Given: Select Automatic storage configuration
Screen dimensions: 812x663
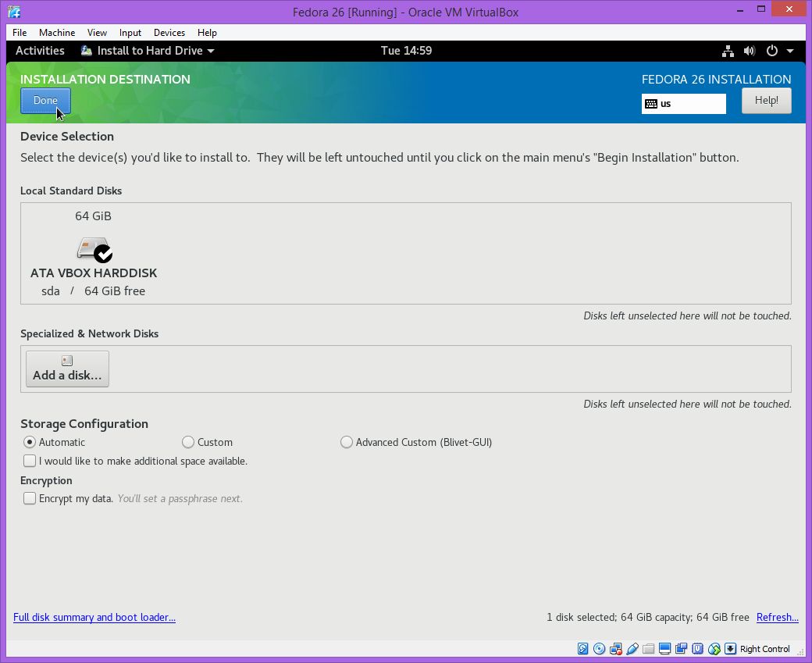Looking at the screenshot, I should [x=30, y=442].
